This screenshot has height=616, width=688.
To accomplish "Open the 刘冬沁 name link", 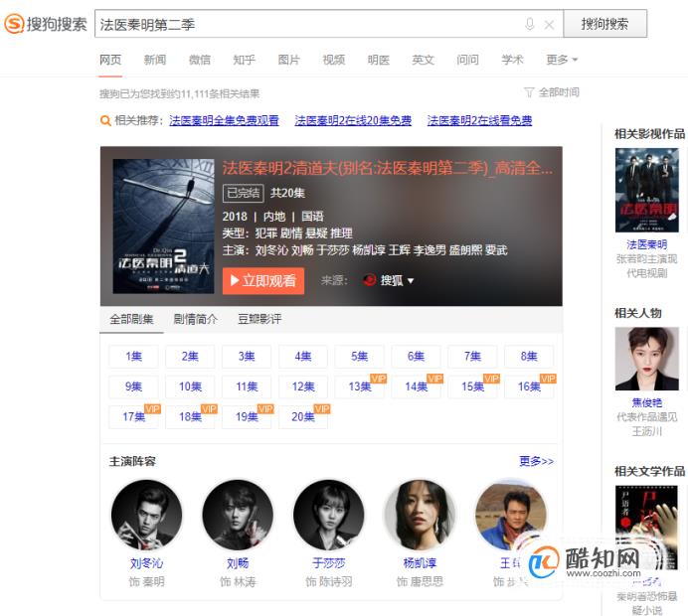I will coord(146,563).
